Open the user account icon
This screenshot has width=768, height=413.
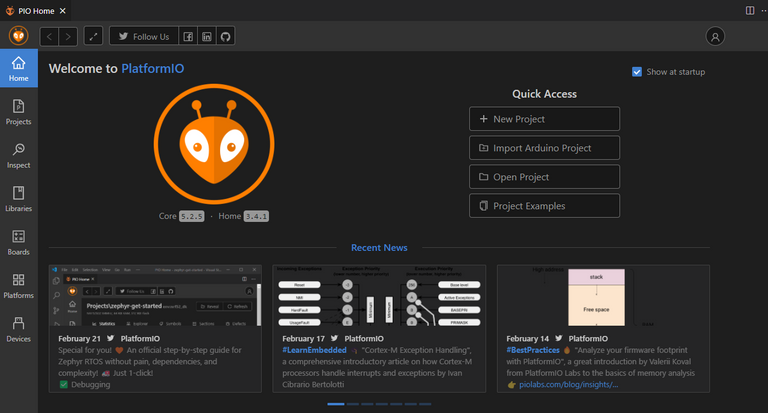click(x=715, y=36)
